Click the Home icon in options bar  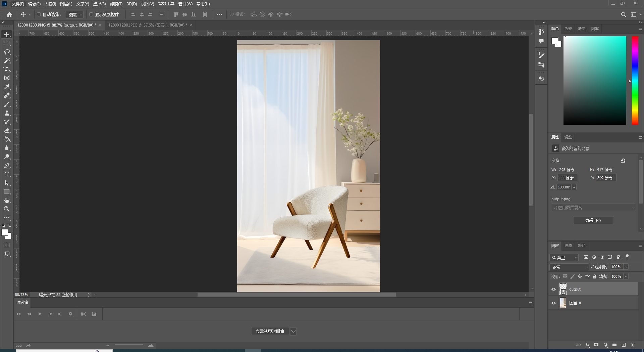(9, 14)
